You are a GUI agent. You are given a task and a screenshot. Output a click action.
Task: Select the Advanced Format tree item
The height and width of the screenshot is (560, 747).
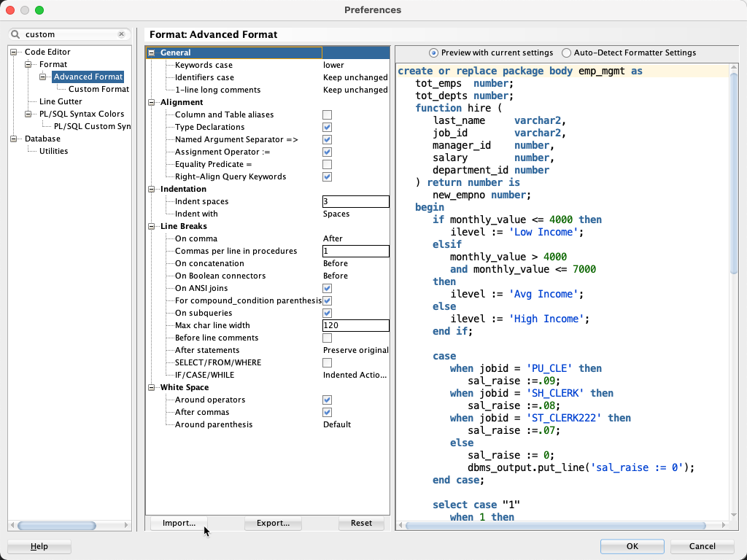tap(88, 77)
